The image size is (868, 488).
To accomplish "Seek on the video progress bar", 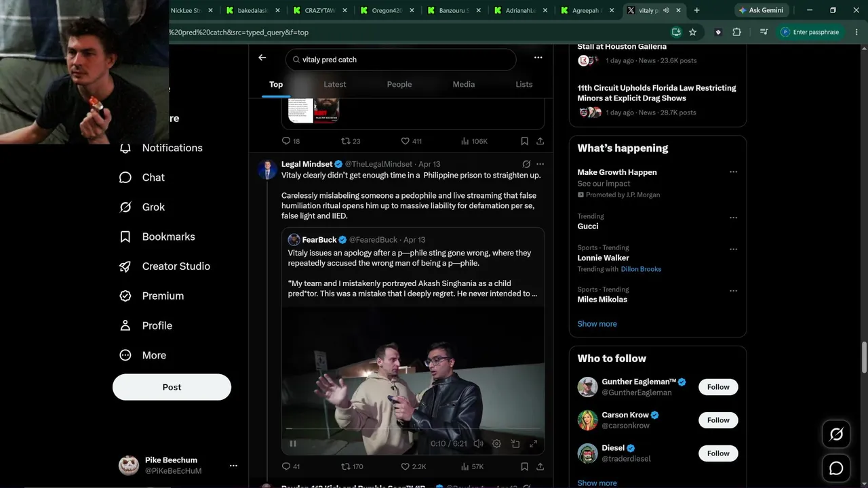I will 413,428.
